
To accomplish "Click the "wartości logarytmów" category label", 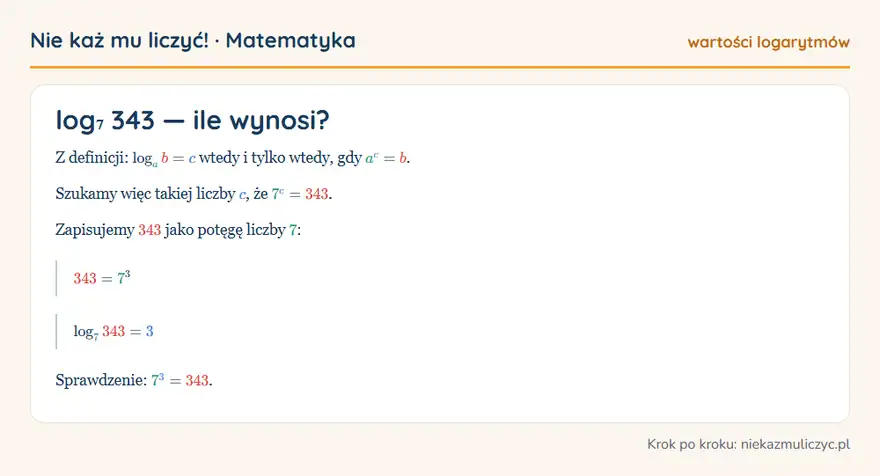I will click(x=768, y=42).
